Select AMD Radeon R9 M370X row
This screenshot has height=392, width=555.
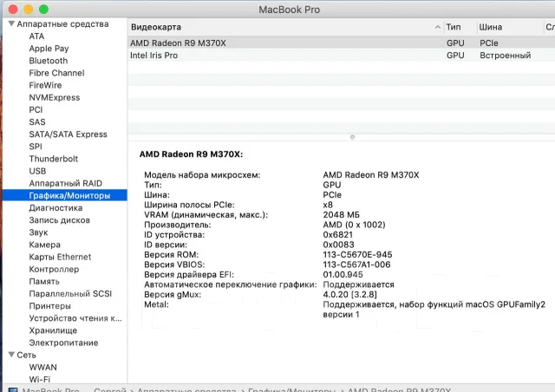(341, 42)
